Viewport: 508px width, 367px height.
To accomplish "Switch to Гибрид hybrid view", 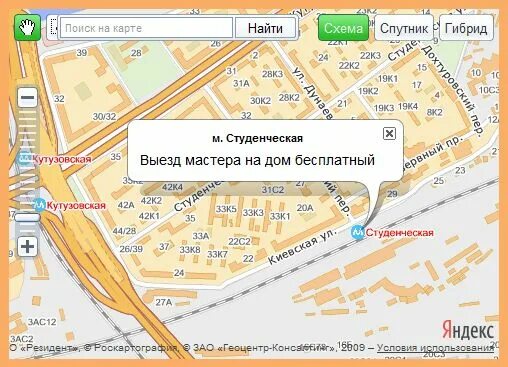I will click(466, 28).
